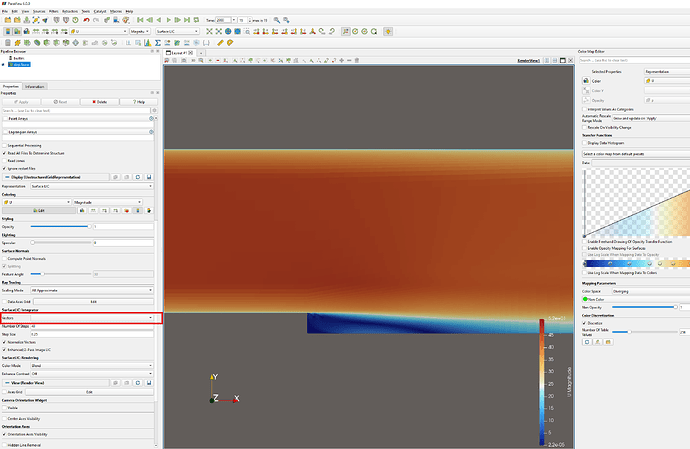Open the Magnitude component dropdown under Coloring
Viewport: 690px width, 449px height.
click(107, 202)
